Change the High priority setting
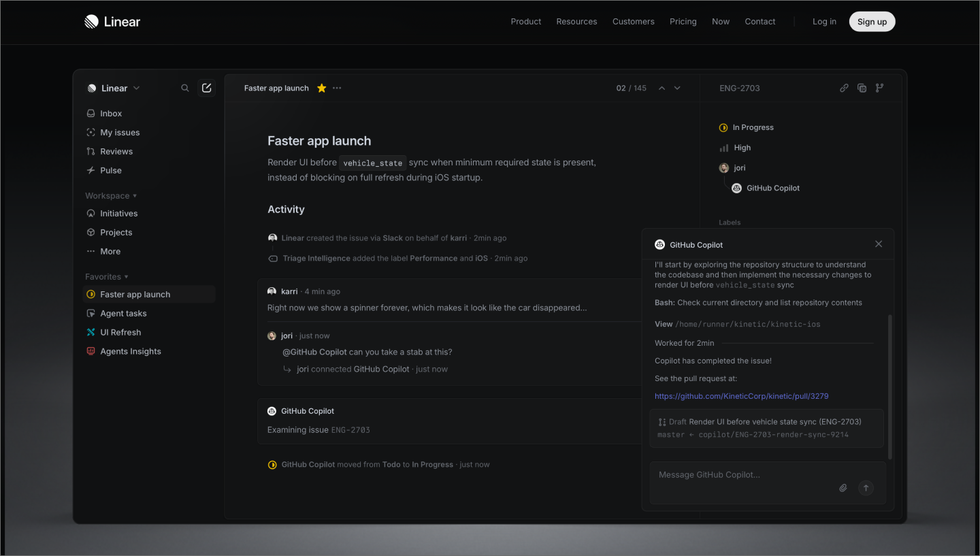 point(735,148)
